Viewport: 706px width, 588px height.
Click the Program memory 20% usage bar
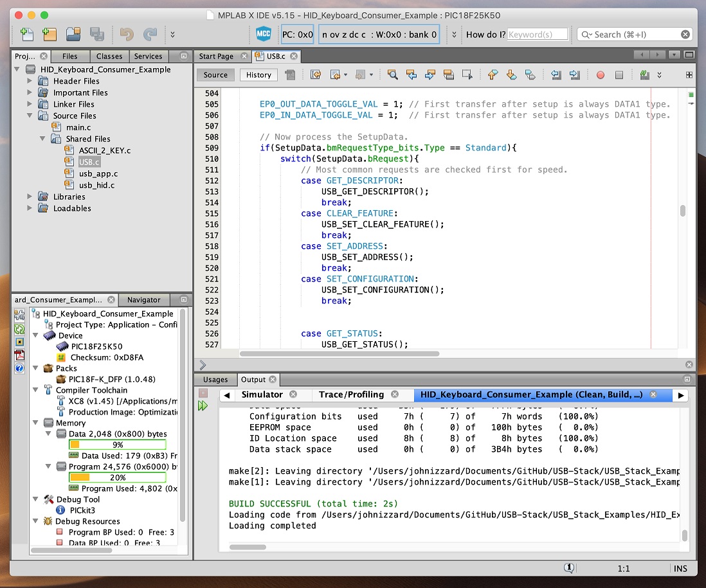[x=117, y=477]
